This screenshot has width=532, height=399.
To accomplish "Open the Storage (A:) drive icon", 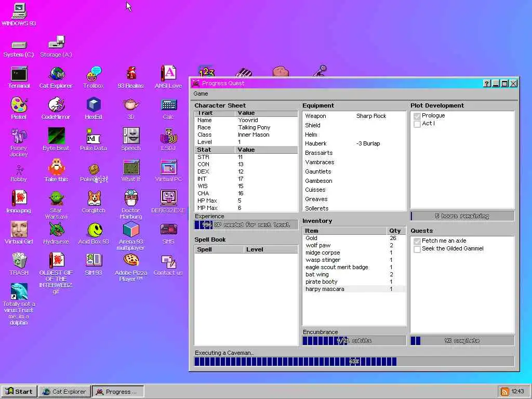I will pyautogui.click(x=56, y=46).
